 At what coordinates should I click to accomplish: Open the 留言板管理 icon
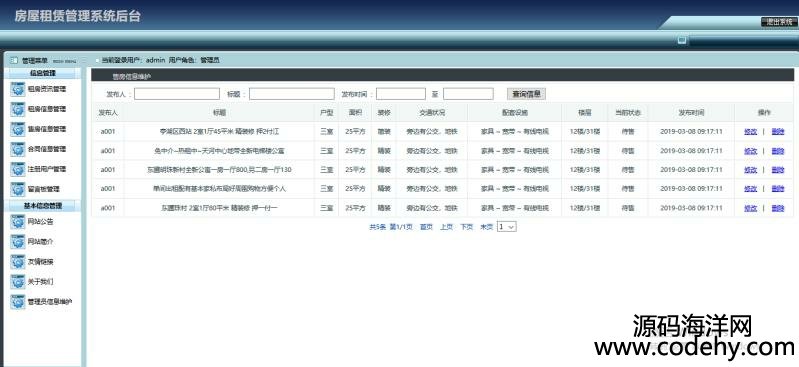[x=18, y=189]
